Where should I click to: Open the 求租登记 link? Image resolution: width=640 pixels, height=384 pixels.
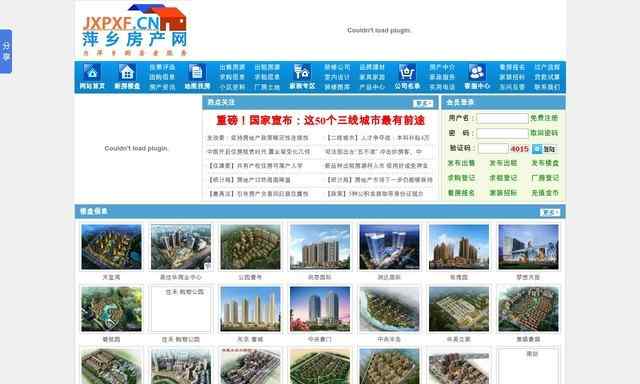click(x=503, y=178)
